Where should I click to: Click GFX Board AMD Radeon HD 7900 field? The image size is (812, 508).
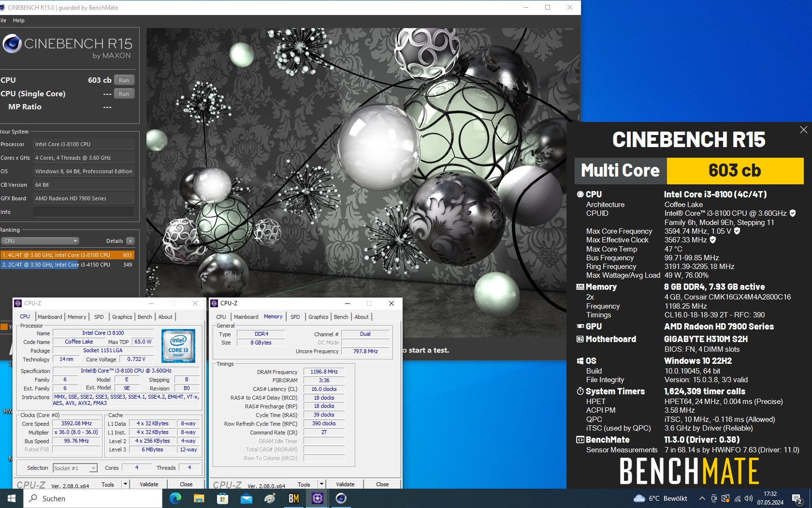(84, 198)
